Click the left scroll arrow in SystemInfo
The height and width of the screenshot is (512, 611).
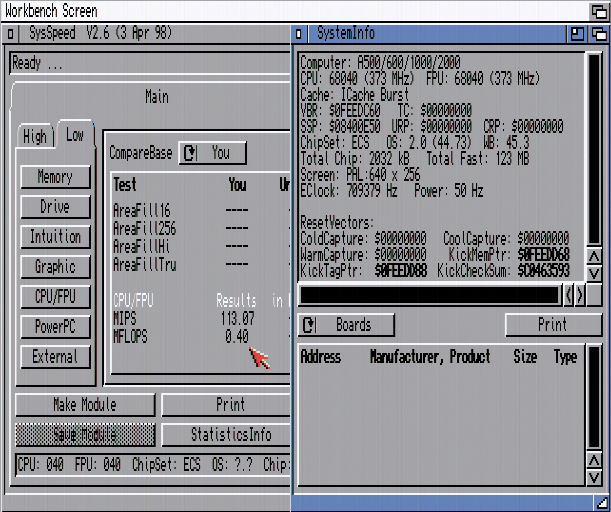569,295
